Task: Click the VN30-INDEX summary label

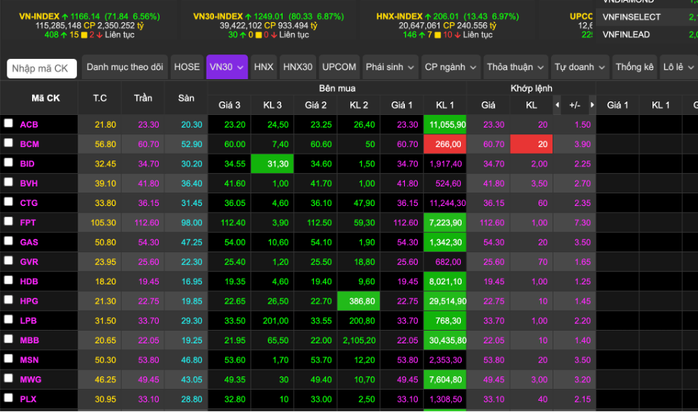Action: (218, 16)
